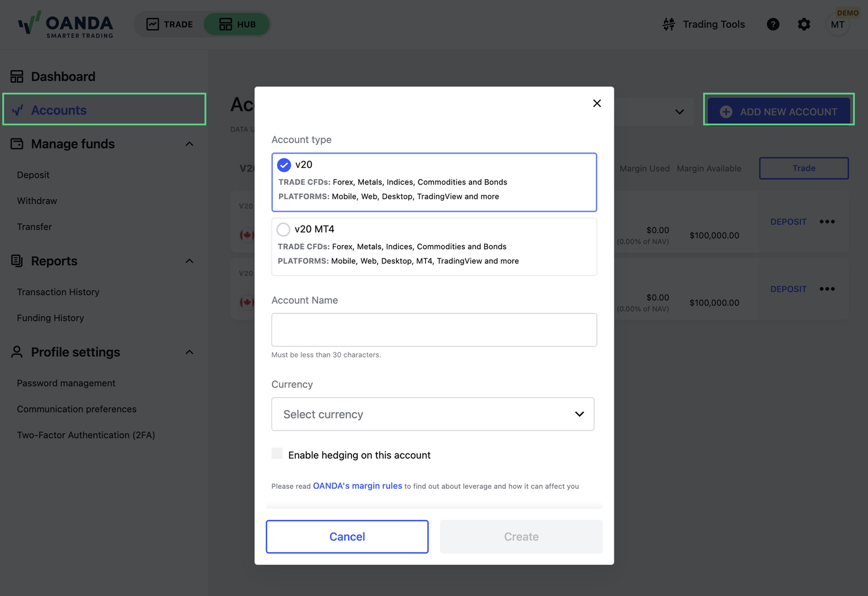This screenshot has width=868, height=596.
Task: Open Transaction History
Action: point(58,292)
